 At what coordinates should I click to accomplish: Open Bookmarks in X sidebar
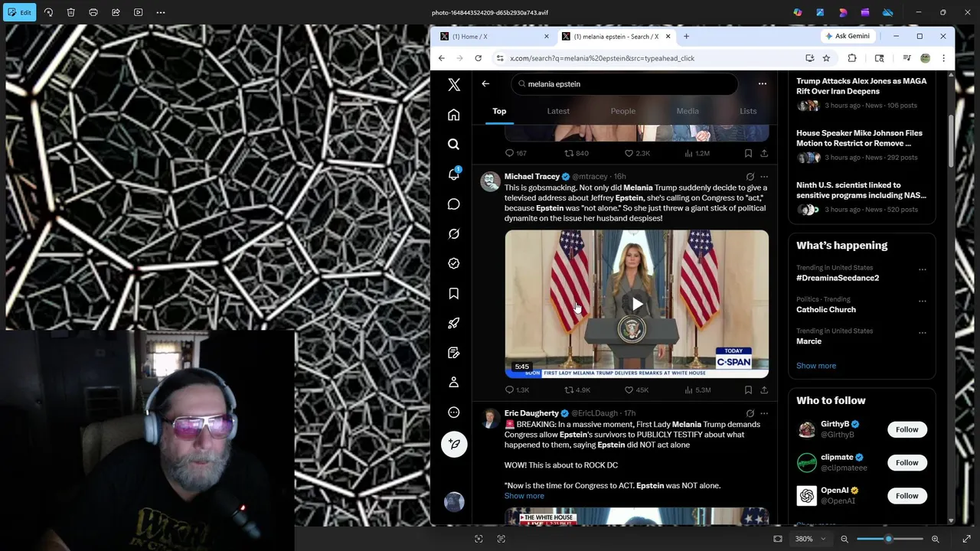454,294
